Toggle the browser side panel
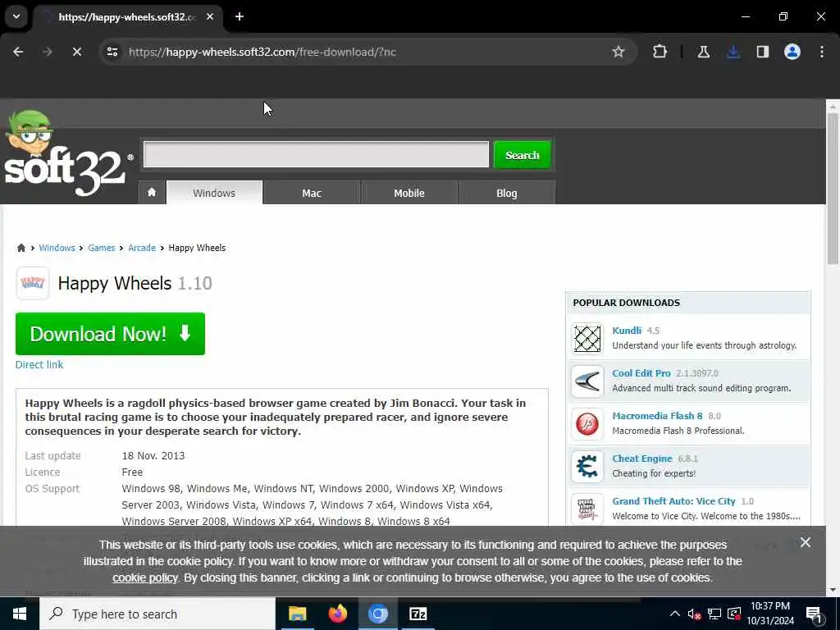 (x=762, y=52)
